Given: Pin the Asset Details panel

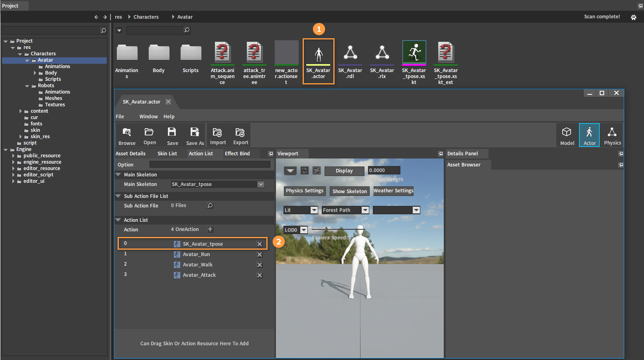Looking at the screenshot, I should pos(271,154).
